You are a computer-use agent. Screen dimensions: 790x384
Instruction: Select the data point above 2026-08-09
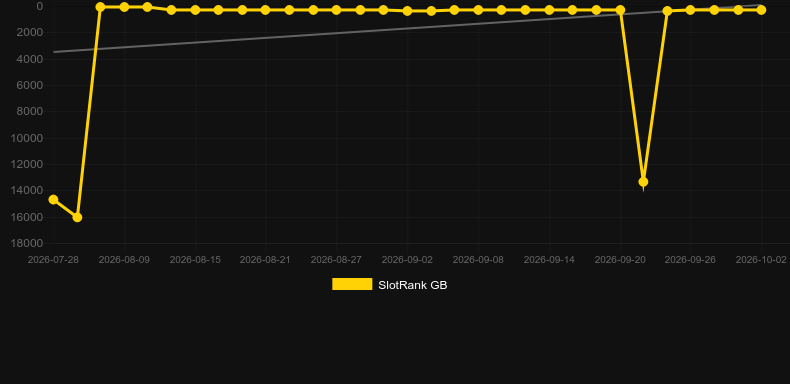(124, 7)
